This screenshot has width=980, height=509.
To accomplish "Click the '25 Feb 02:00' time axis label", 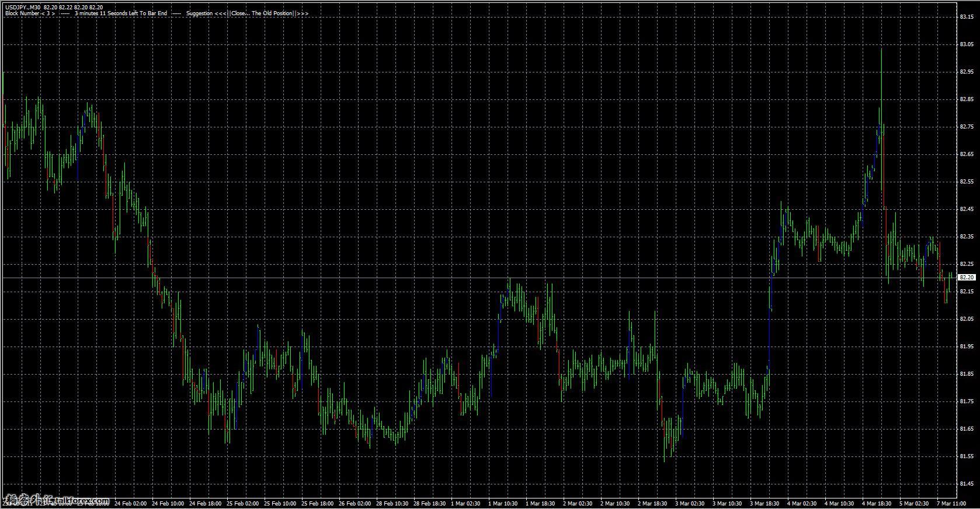I will tap(242, 503).
